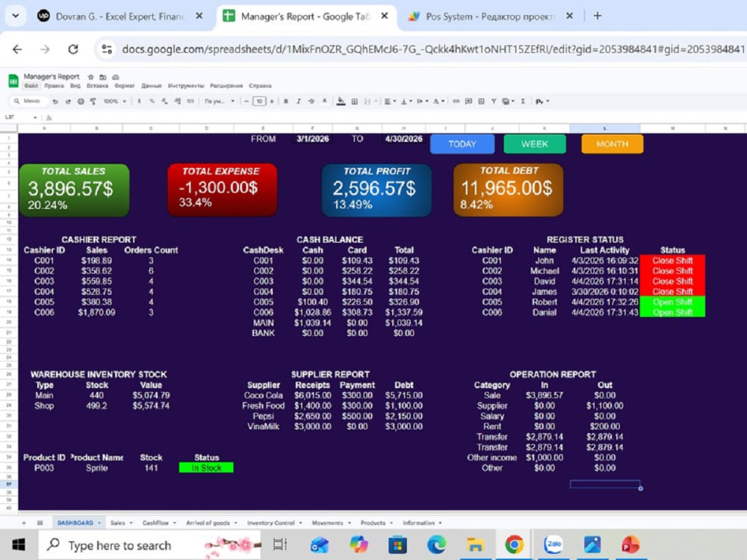This screenshot has width=747, height=560.
Task: Toggle strikethrough formatting
Action: coord(311,102)
